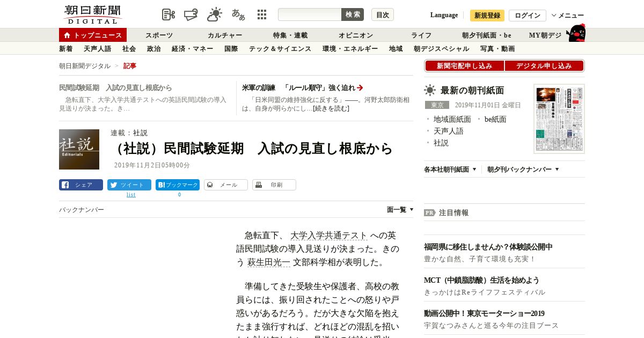Viewport: 644px width, 338px height.
Task: Open テック＆サイエンス section
Action: pyautogui.click(x=280, y=49)
